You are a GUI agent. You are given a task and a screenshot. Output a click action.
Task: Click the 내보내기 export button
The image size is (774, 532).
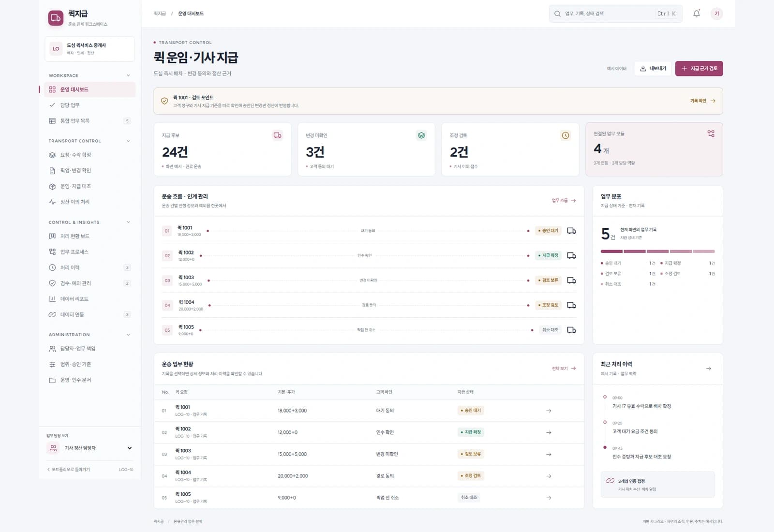pos(653,69)
